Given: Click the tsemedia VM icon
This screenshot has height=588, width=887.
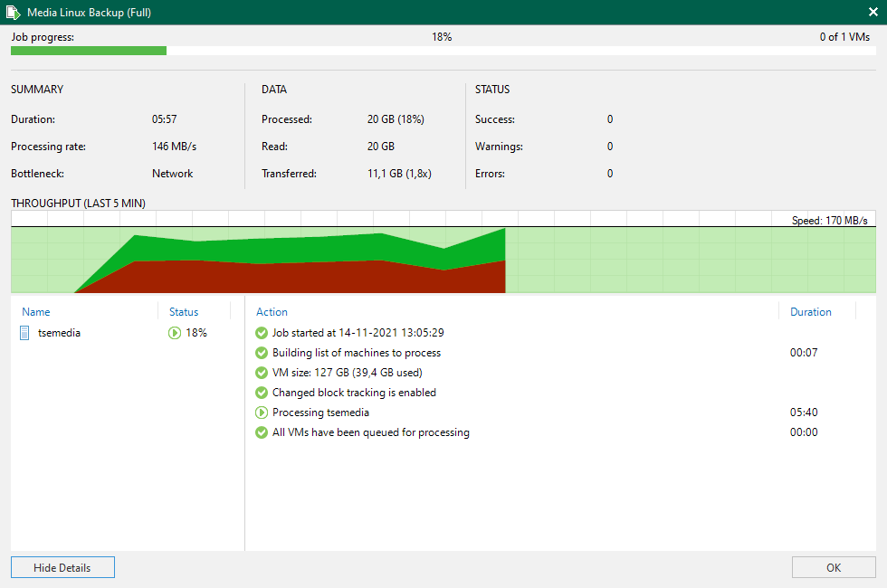Looking at the screenshot, I should [24, 333].
